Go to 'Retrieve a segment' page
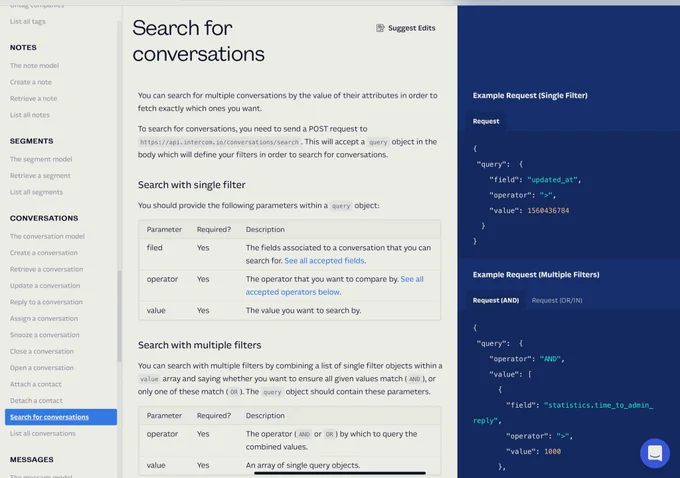Screen dimensions: 680x478 [x=40, y=176]
